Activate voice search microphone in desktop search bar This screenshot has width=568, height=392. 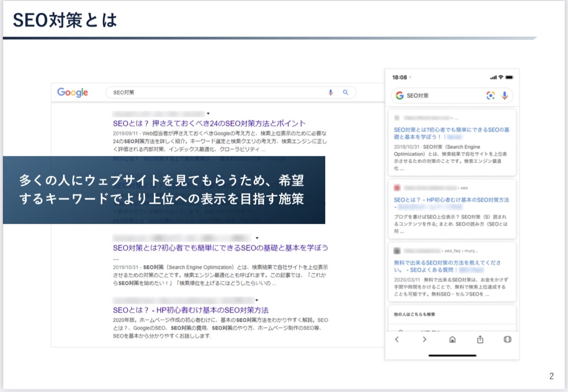point(331,92)
